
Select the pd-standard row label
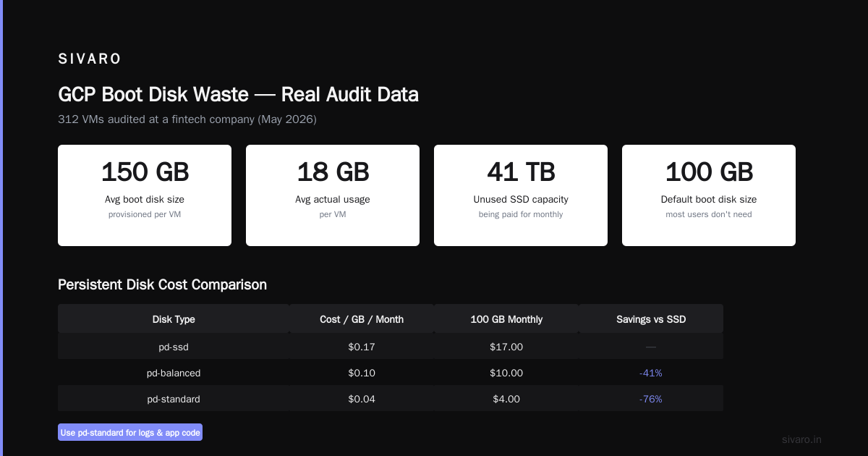(x=174, y=399)
